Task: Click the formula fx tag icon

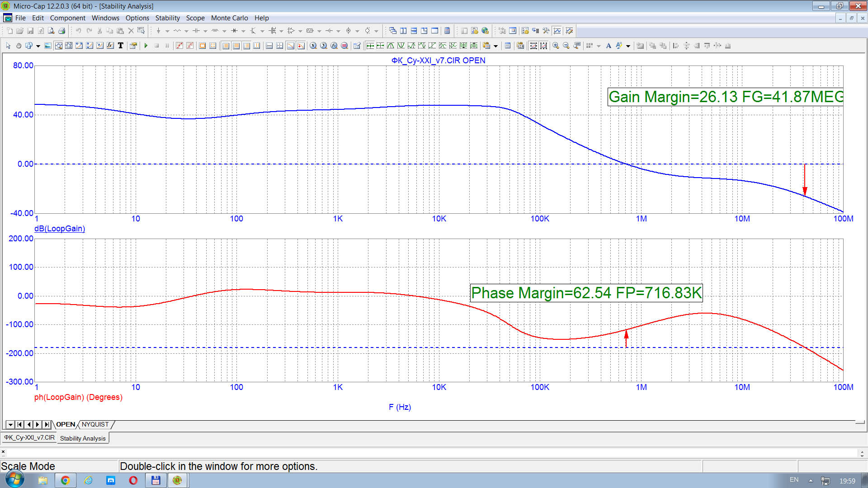Action: click(110, 46)
